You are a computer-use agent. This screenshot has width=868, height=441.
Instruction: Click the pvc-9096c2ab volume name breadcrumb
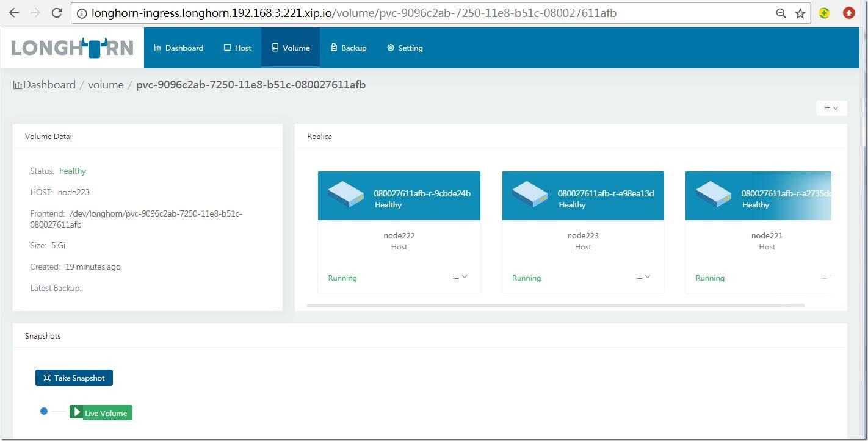(x=251, y=85)
